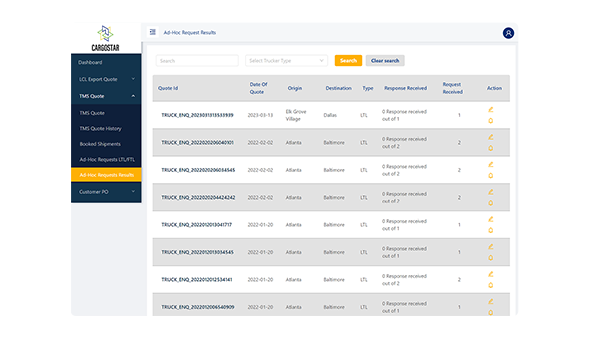Click request count in row ending 2534141

[459, 279]
